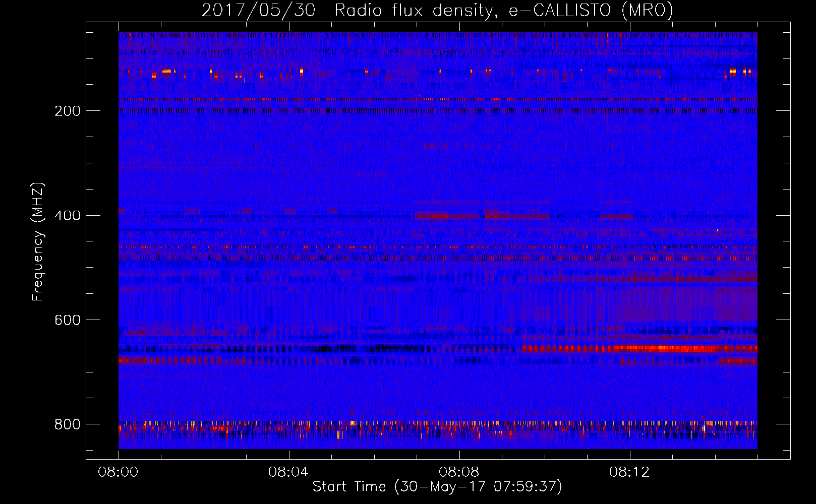The image size is (816, 504).
Task: Click the 08:08 time tick label
Action: [459, 472]
